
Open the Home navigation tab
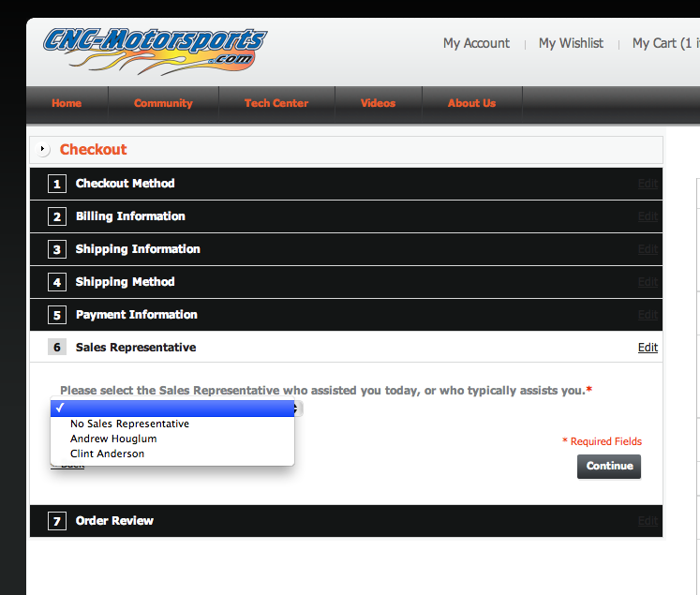[x=67, y=103]
